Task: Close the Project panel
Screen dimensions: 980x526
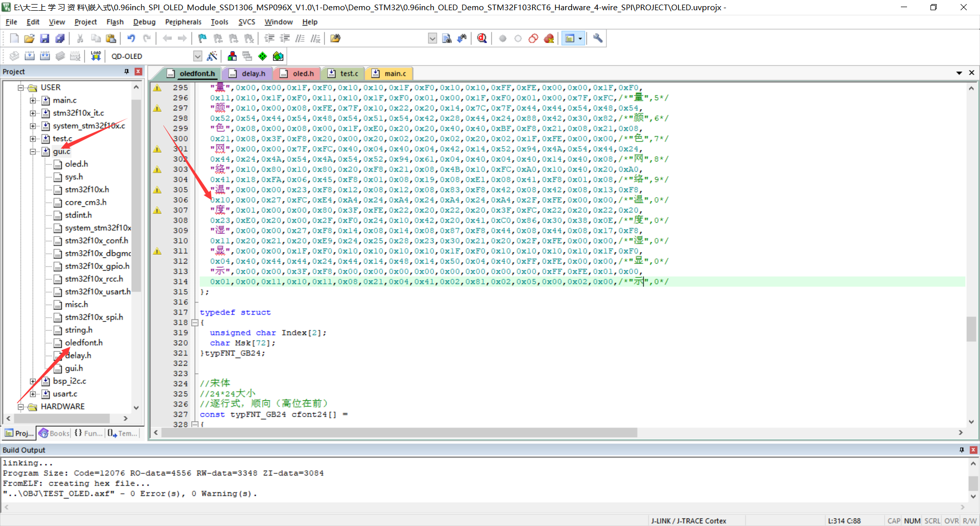Action: (138, 71)
